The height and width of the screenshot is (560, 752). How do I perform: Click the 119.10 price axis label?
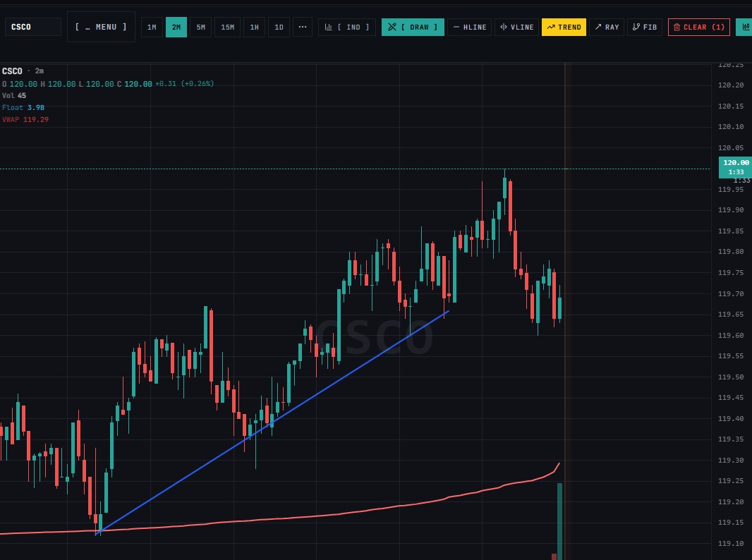[x=731, y=543]
